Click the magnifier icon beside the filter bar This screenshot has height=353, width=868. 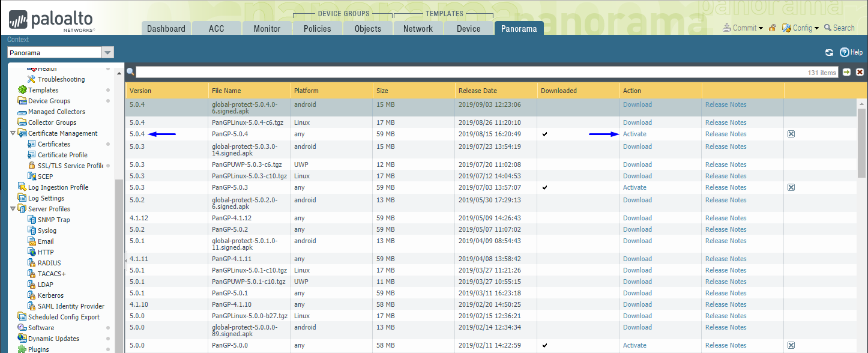coord(130,71)
